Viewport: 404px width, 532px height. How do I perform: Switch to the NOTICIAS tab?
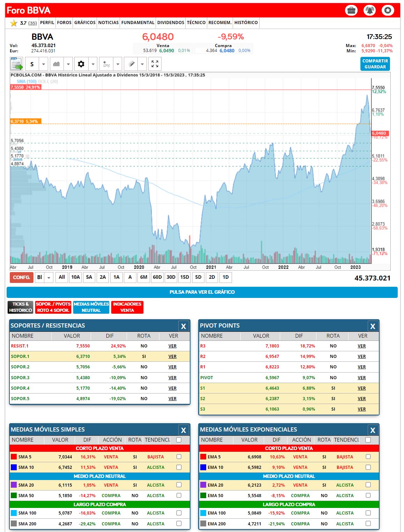109,23
